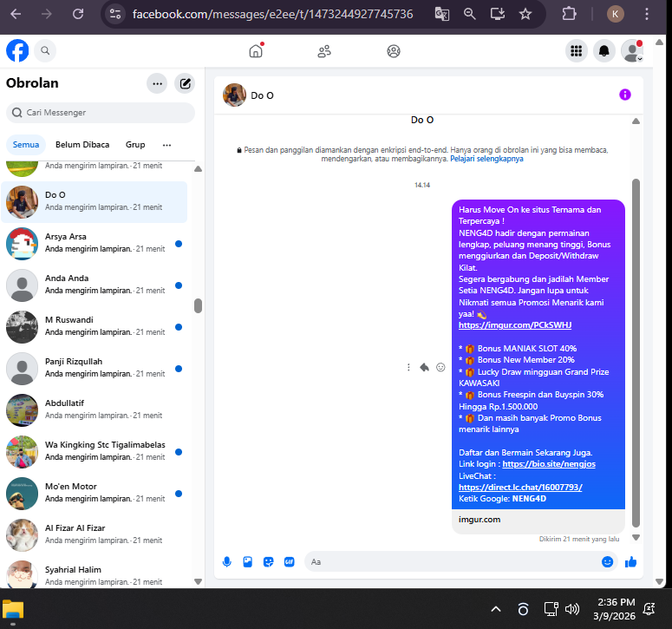Select the Semua tab
The height and width of the screenshot is (629, 672).
pos(26,145)
